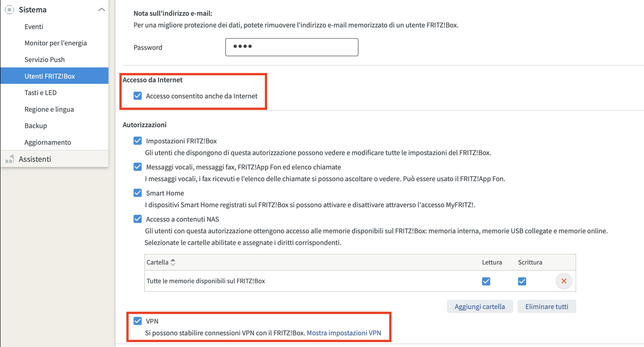The image size is (644, 347).
Task: Click Nota sull'indirizzo e-mail heading
Action: coord(173,14)
